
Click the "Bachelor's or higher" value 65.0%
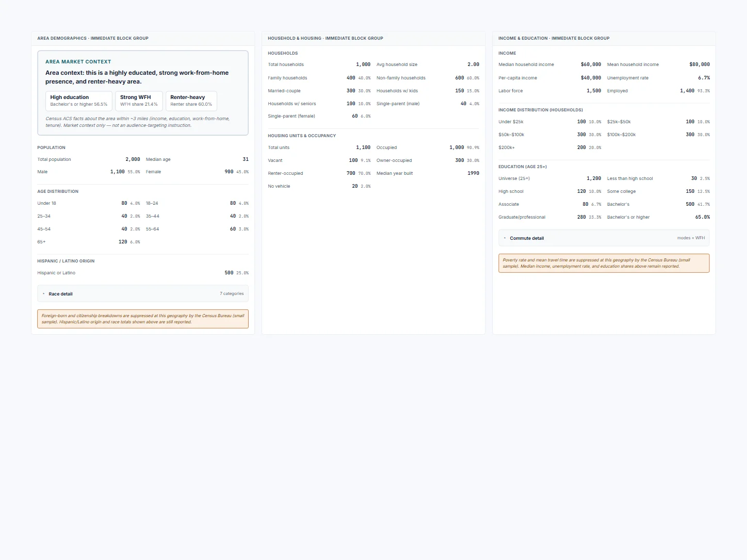coord(703,217)
